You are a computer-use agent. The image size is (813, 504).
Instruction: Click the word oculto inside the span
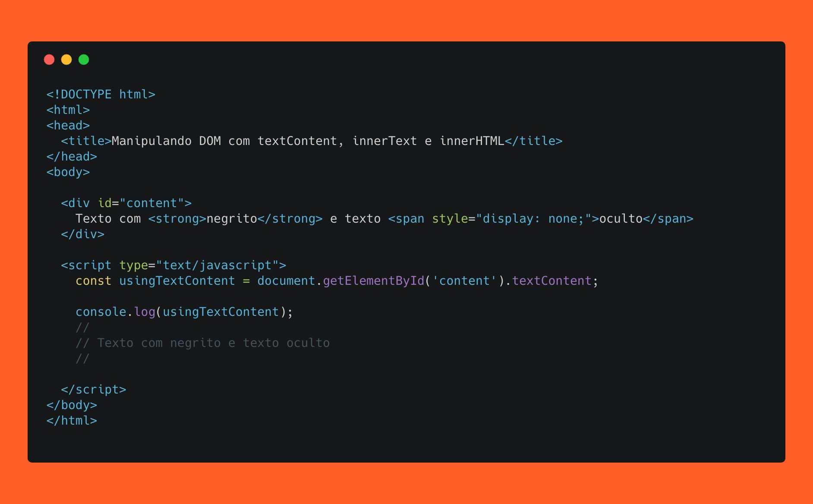pyautogui.click(x=621, y=219)
